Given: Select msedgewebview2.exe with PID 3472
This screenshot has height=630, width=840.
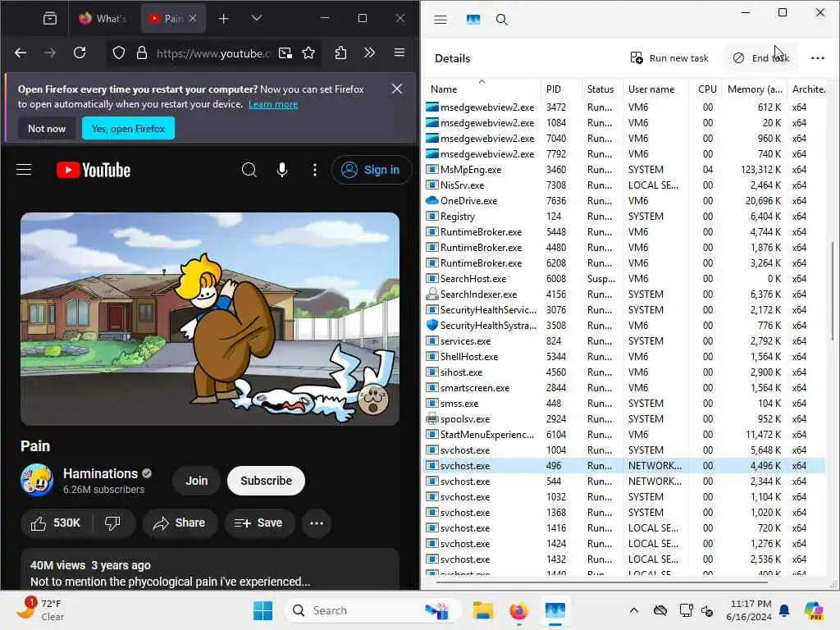Looking at the screenshot, I should tap(624, 107).
